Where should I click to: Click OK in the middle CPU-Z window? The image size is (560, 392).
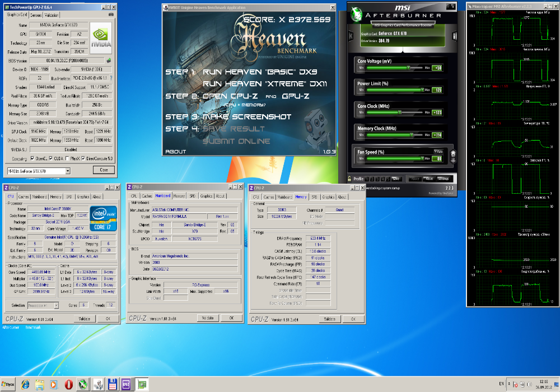tap(231, 318)
